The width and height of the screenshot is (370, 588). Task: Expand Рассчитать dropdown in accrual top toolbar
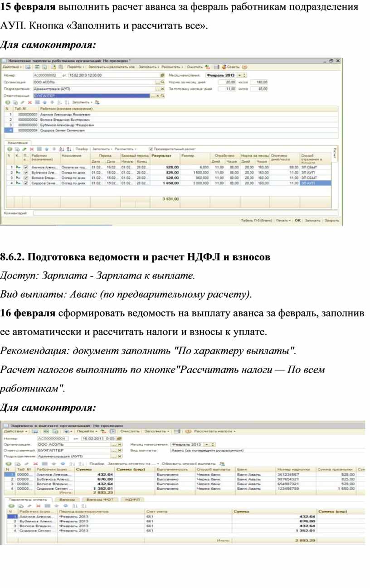click(173, 67)
